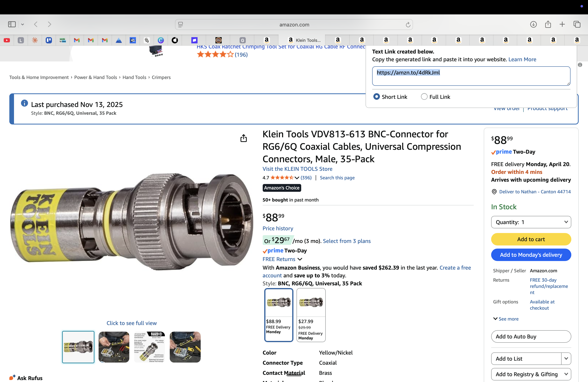Click the Add to List button
The height and width of the screenshot is (382, 588).
526,358
